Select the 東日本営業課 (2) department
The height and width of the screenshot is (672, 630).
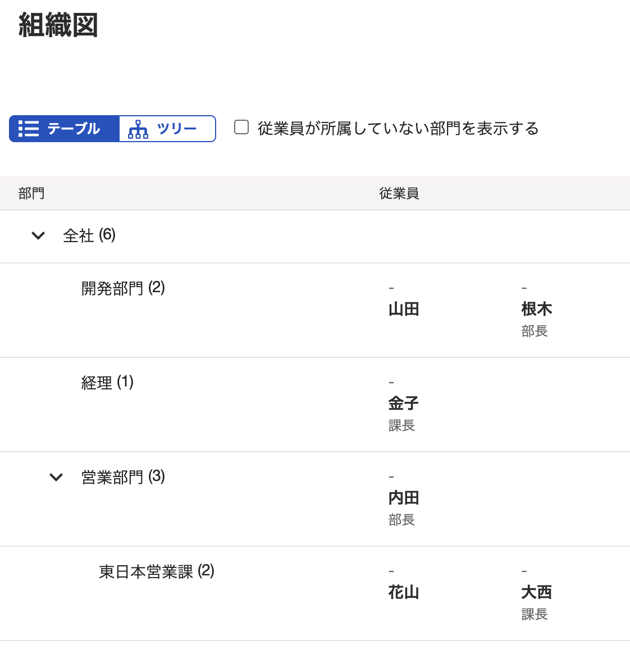click(x=156, y=571)
